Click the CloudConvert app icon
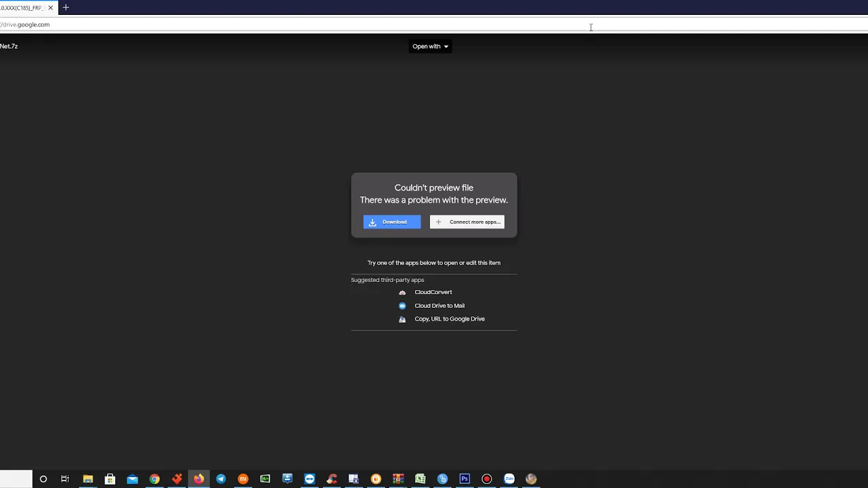 click(402, 292)
